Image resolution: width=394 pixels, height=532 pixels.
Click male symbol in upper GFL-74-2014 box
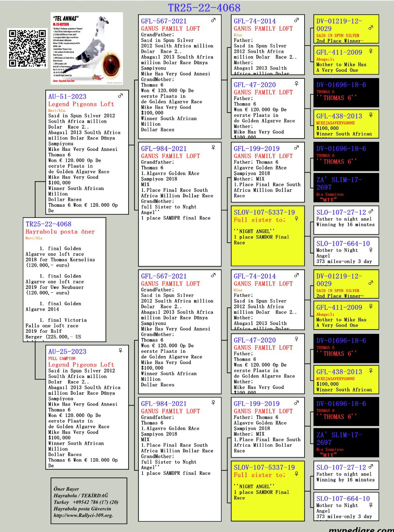(x=296, y=20)
